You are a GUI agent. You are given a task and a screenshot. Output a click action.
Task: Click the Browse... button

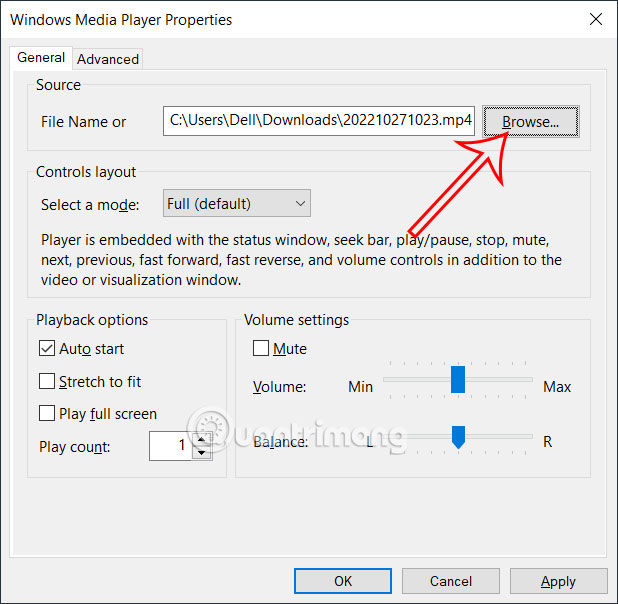coord(531,121)
